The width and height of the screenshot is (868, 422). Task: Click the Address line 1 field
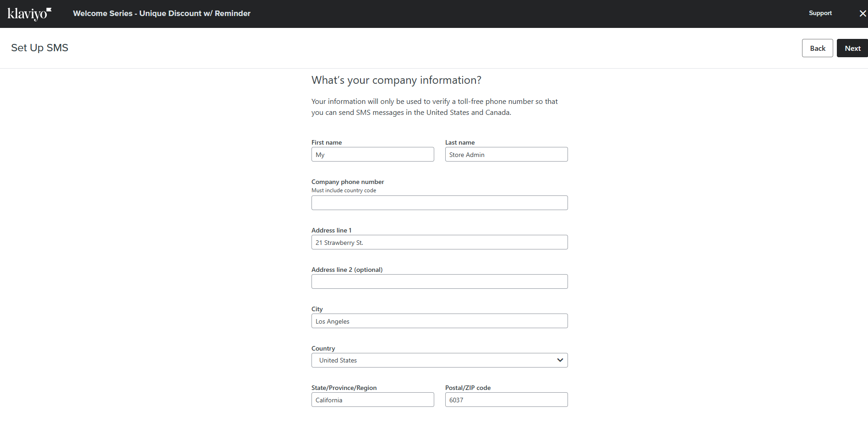click(439, 242)
